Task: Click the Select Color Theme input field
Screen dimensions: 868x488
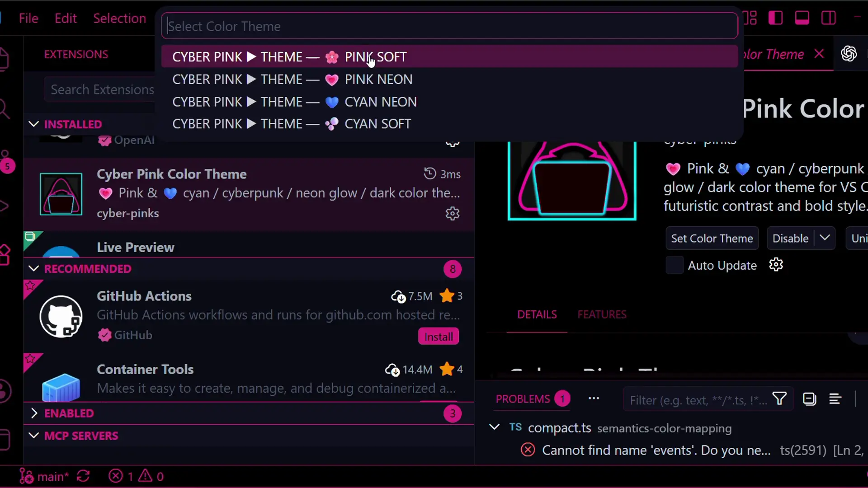Action: pos(449,26)
